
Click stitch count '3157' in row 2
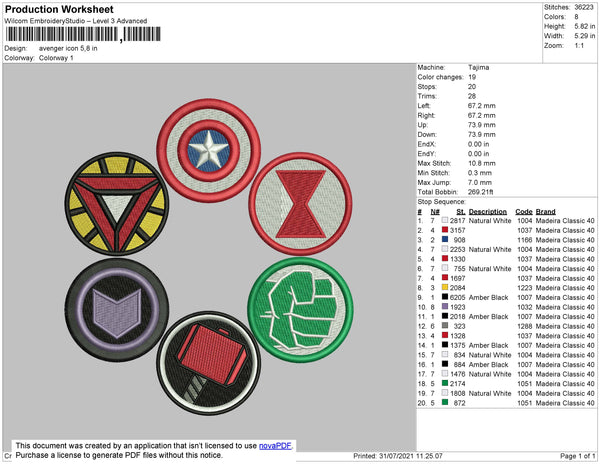(458, 230)
